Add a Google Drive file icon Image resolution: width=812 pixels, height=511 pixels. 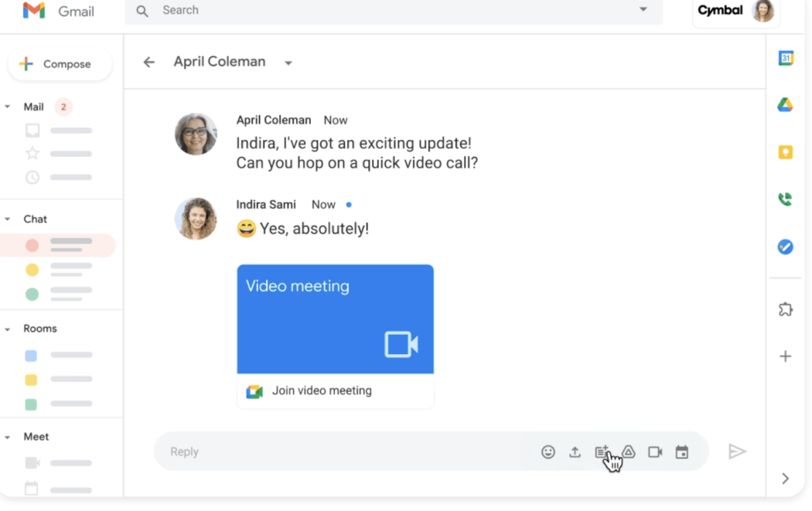tap(629, 451)
